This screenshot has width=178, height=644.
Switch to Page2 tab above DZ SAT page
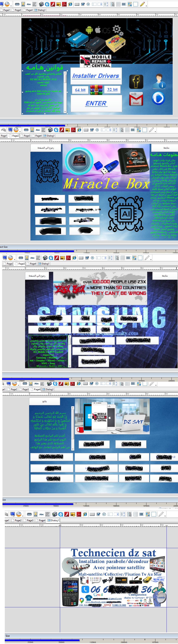(x=12, y=389)
